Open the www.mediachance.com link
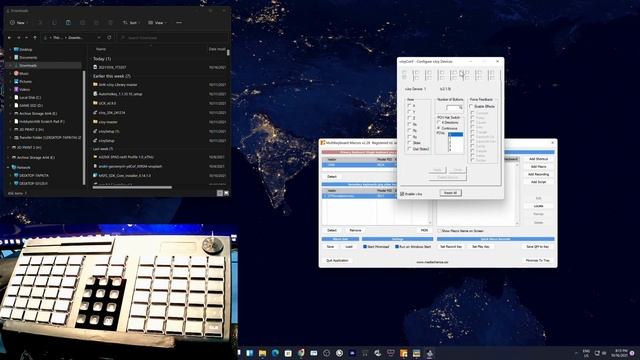This screenshot has height=360, width=640. [x=432, y=262]
